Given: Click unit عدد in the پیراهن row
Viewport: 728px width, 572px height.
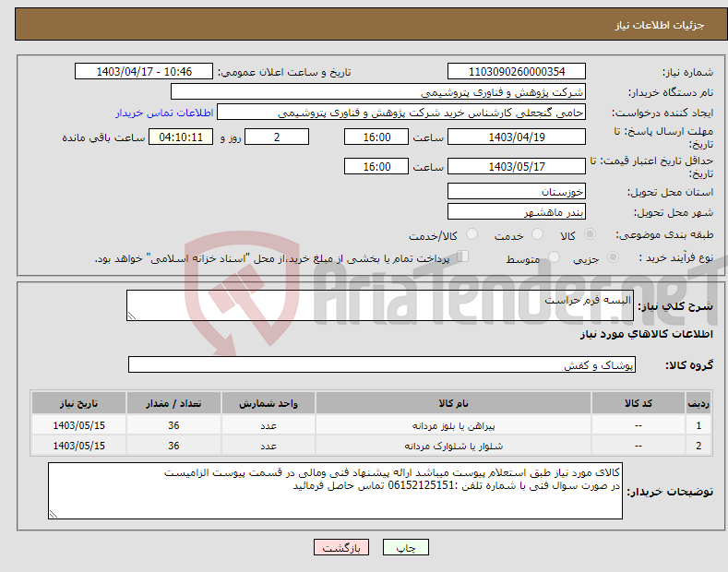Looking at the screenshot, I should coord(269,425).
